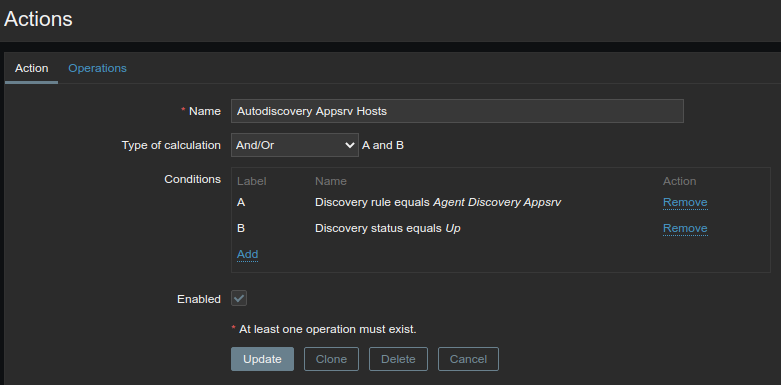Viewport: 781px width, 385px height.
Task: Click Add to create a new condition
Action: pyautogui.click(x=248, y=254)
